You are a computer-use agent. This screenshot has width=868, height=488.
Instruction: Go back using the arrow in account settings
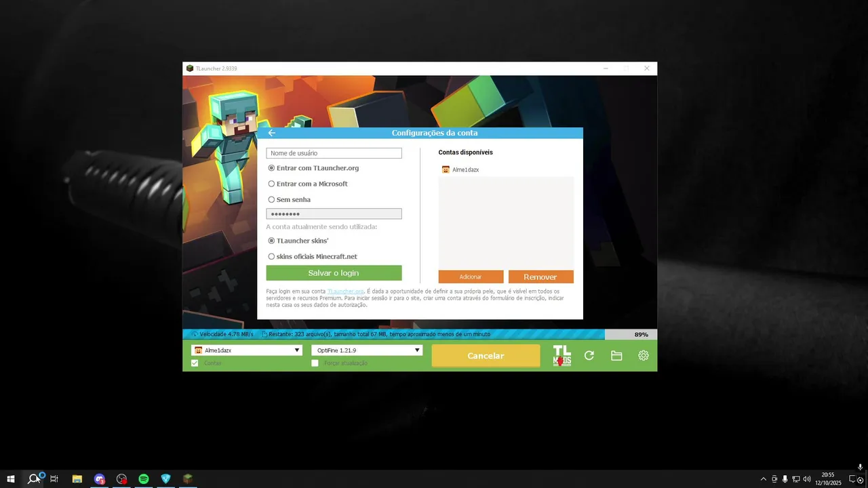coord(272,133)
